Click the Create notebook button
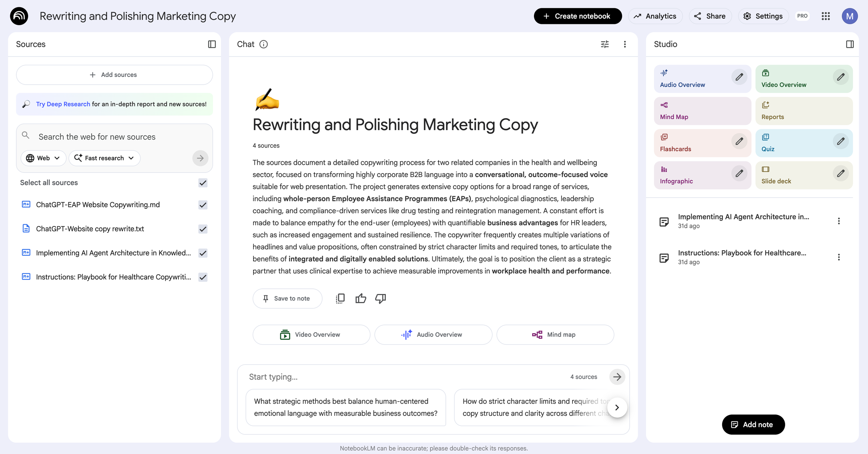Image resolution: width=868 pixels, height=454 pixels. [577, 16]
